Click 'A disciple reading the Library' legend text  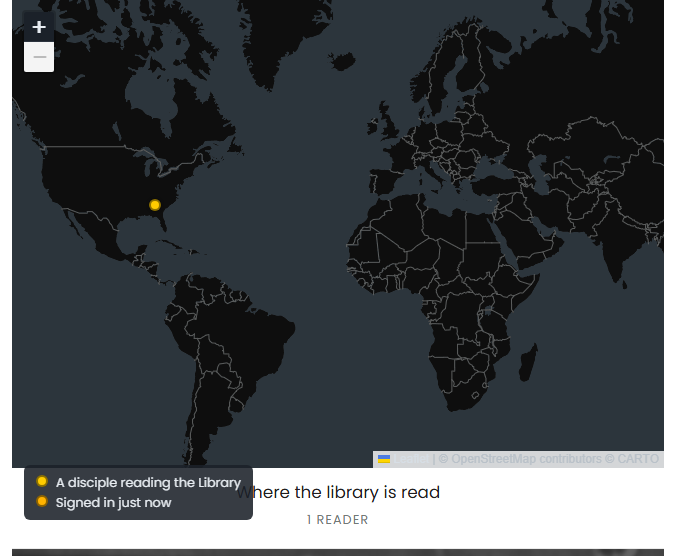point(148,482)
